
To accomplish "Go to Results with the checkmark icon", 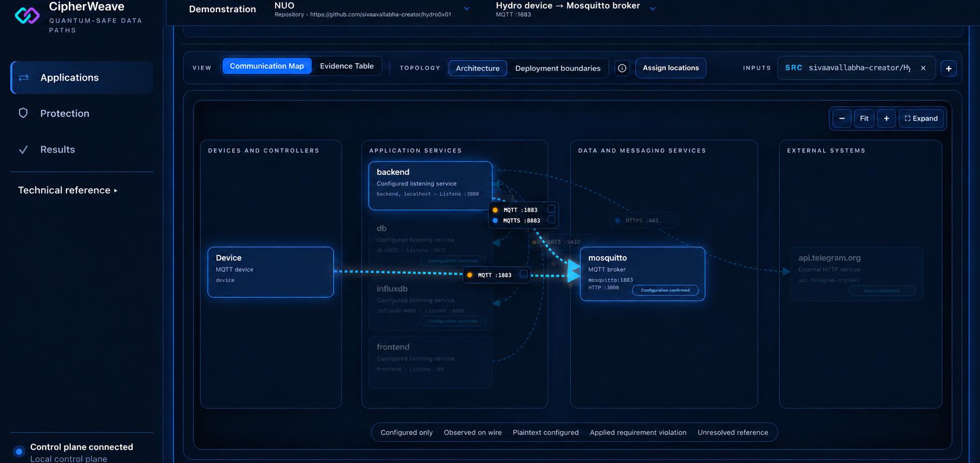I will click(x=23, y=150).
